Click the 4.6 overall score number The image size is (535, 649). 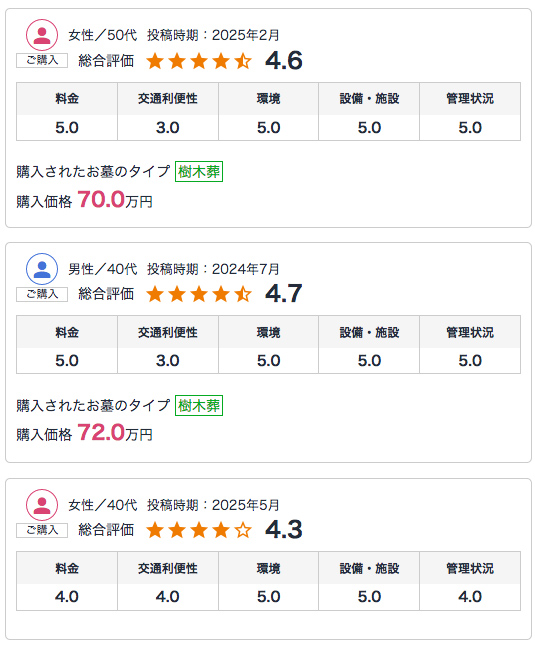coord(284,60)
